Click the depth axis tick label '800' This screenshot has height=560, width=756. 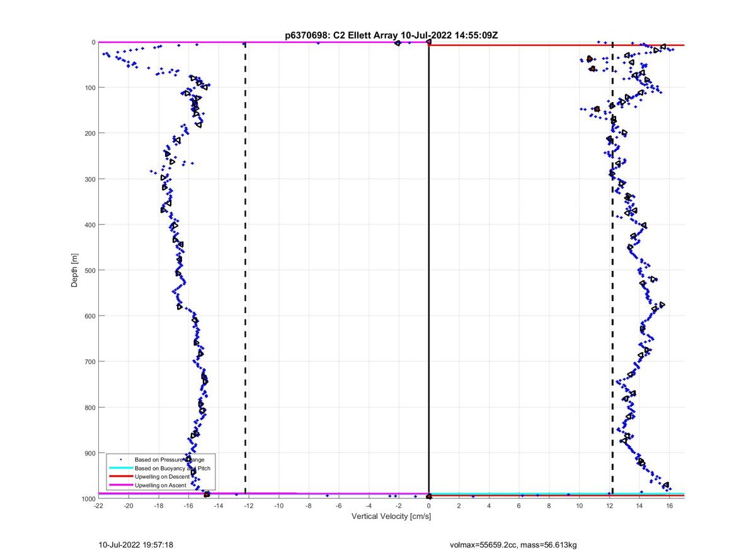tap(89, 407)
